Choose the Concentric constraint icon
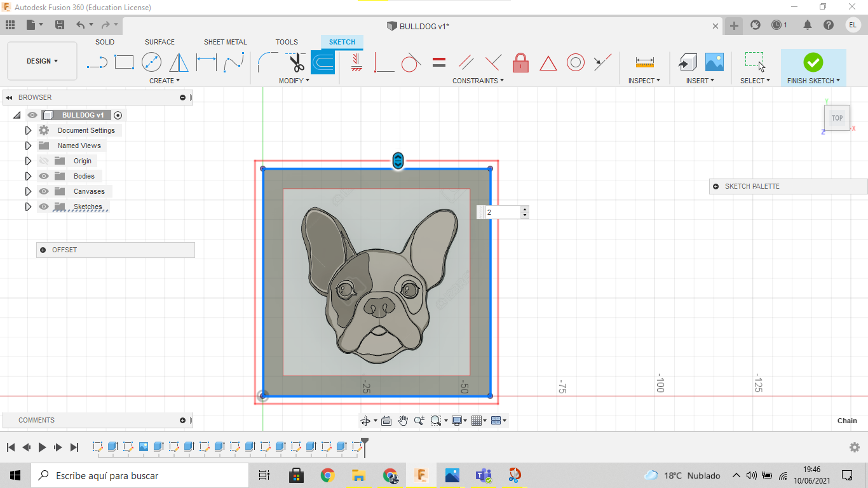Screen dimensions: 868x488 pyautogui.click(x=576, y=62)
